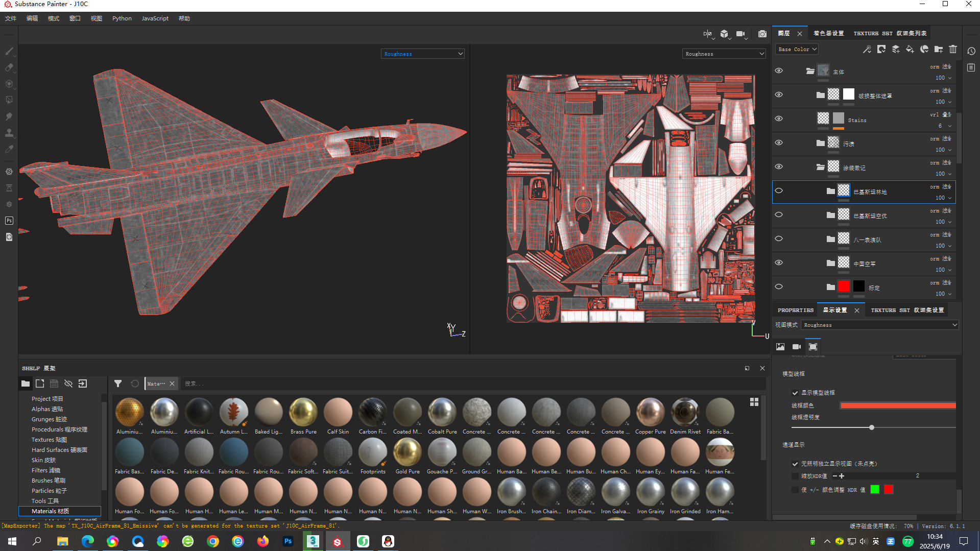Screen dimensions: 980x551
Task: Toggle the symmetry icon above viewport
Action: [x=708, y=34]
